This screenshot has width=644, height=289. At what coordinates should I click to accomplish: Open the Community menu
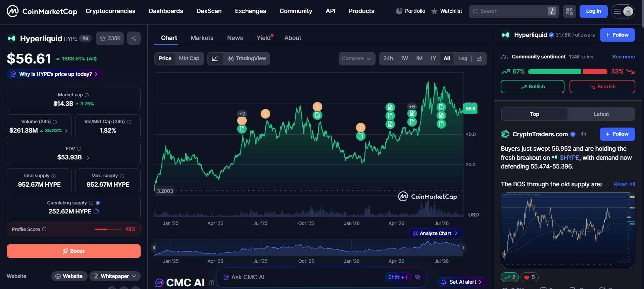pyautogui.click(x=296, y=11)
